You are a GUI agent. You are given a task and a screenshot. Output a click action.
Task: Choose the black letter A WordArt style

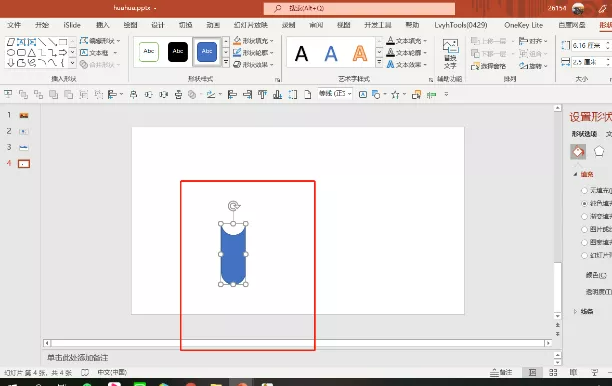point(301,53)
